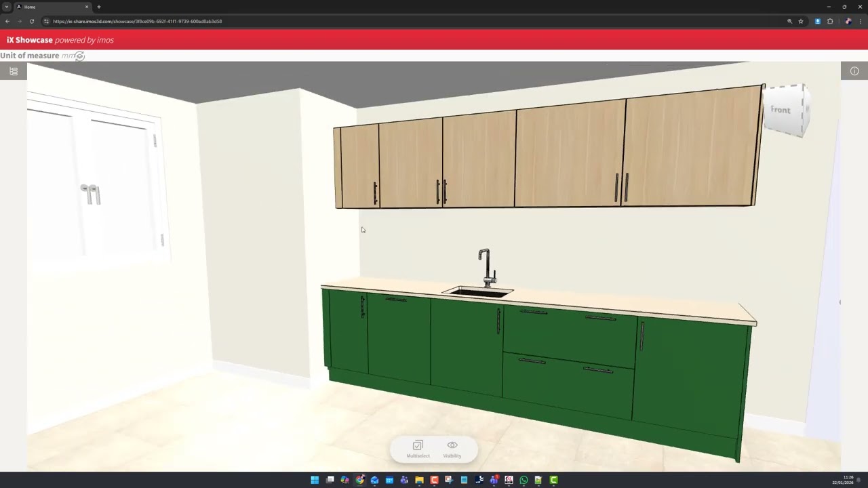Viewport: 868px width, 488px height.
Task: Open the Visibility eye option
Action: tap(452, 449)
